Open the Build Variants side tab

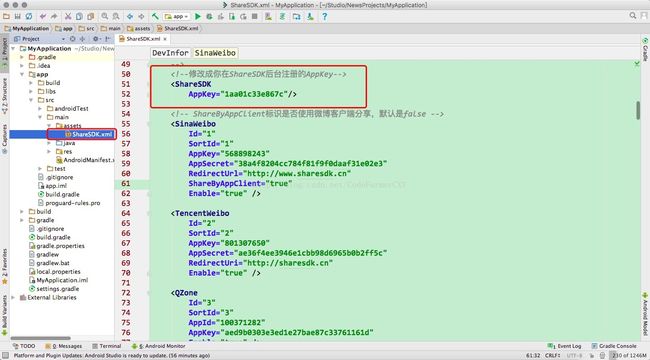pos(5,315)
